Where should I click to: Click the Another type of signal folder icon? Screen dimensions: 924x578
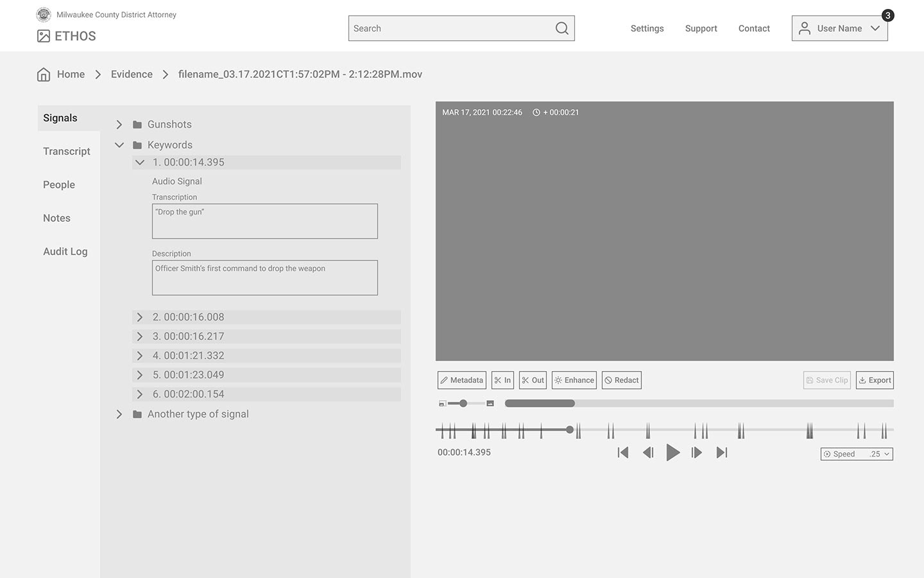click(137, 414)
